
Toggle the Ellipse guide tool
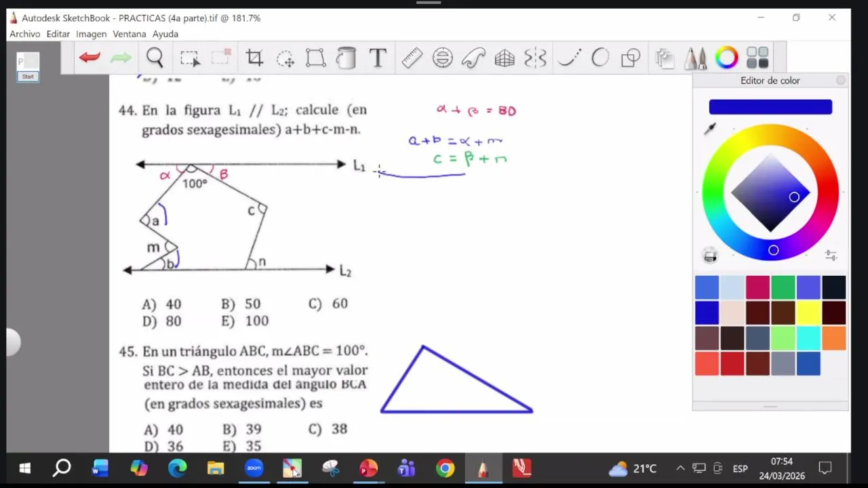coord(442,58)
